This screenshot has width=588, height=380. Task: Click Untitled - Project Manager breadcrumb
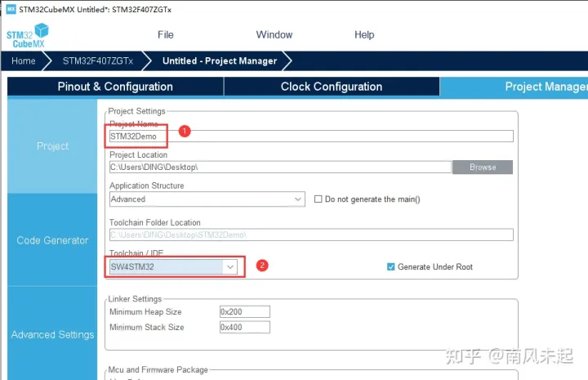(220, 60)
